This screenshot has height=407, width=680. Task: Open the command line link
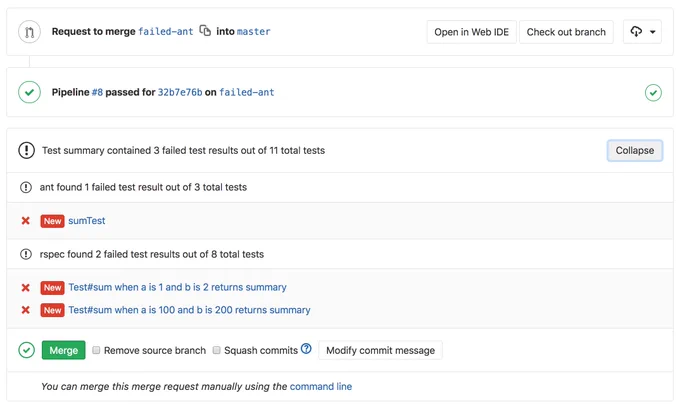321,386
